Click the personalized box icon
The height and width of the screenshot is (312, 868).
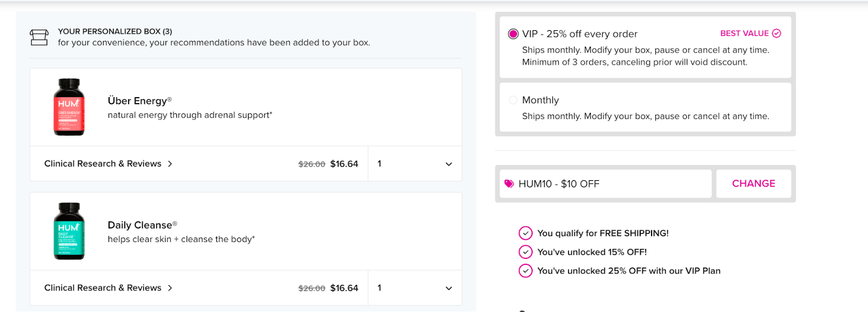point(39,37)
